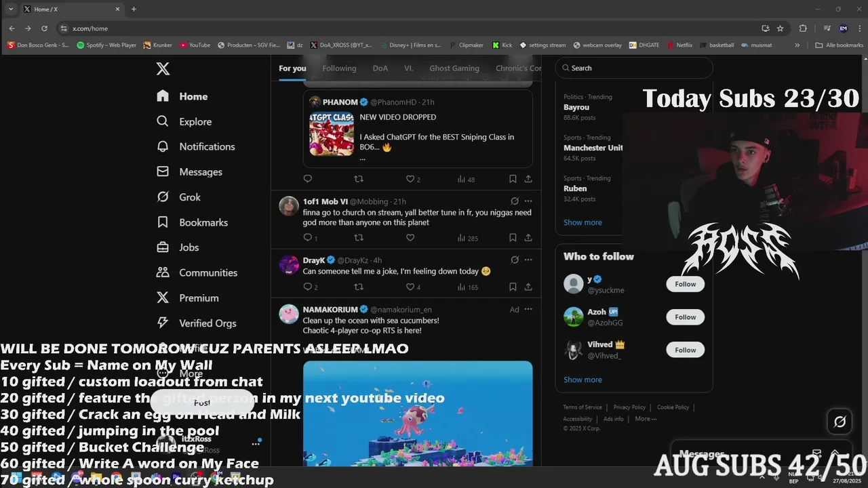This screenshot has height=488, width=868.
Task: Bookmark the DrayK joke post
Action: (513, 287)
